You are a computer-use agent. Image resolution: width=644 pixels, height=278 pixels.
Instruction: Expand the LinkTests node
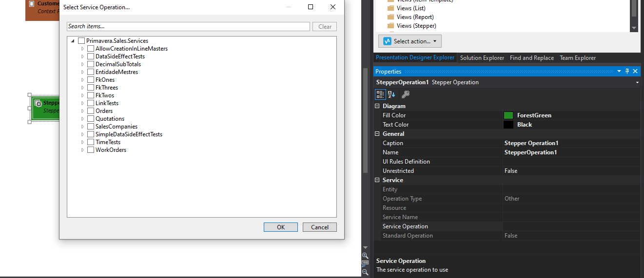[x=82, y=103]
